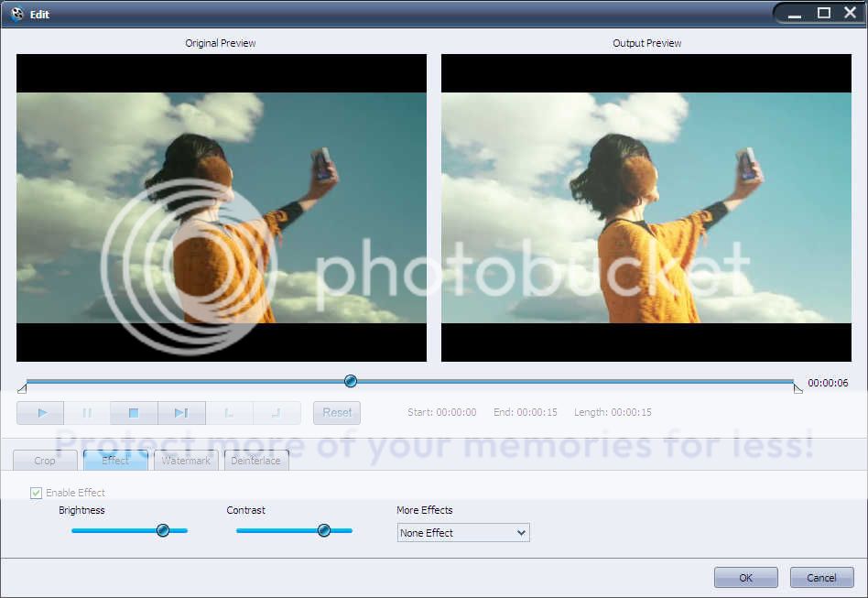Switch to the Crop tab

[x=45, y=460]
